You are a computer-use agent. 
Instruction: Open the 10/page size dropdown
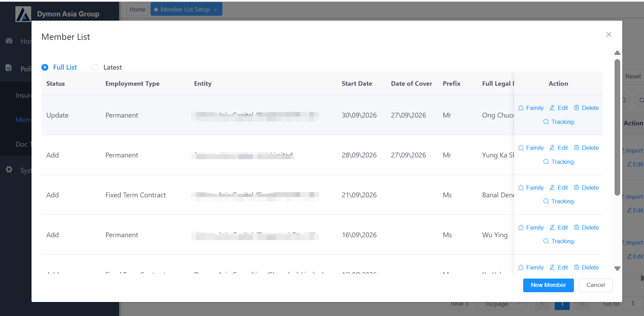(x=500, y=304)
